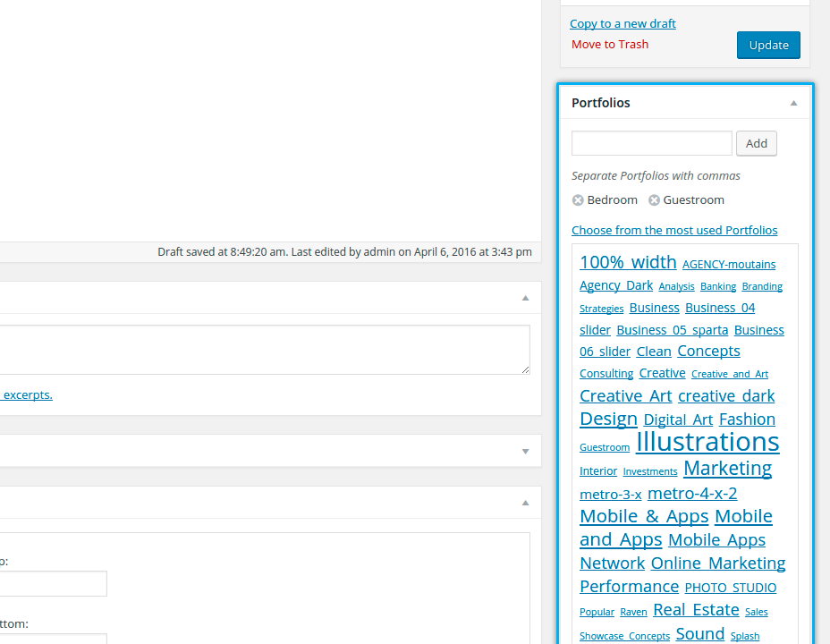The width and height of the screenshot is (830, 644).
Task: Collapse the Portfolios panel
Action: (793, 103)
